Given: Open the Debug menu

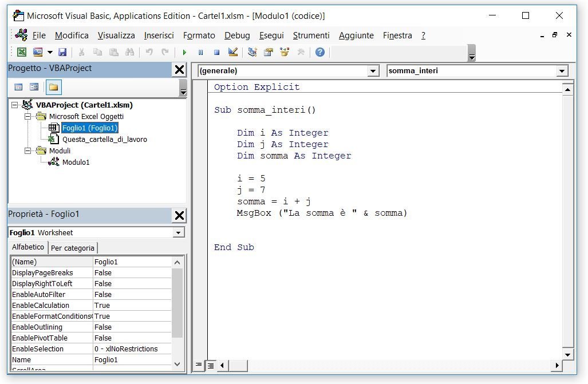Looking at the screenshot, I should click(237, 35).
